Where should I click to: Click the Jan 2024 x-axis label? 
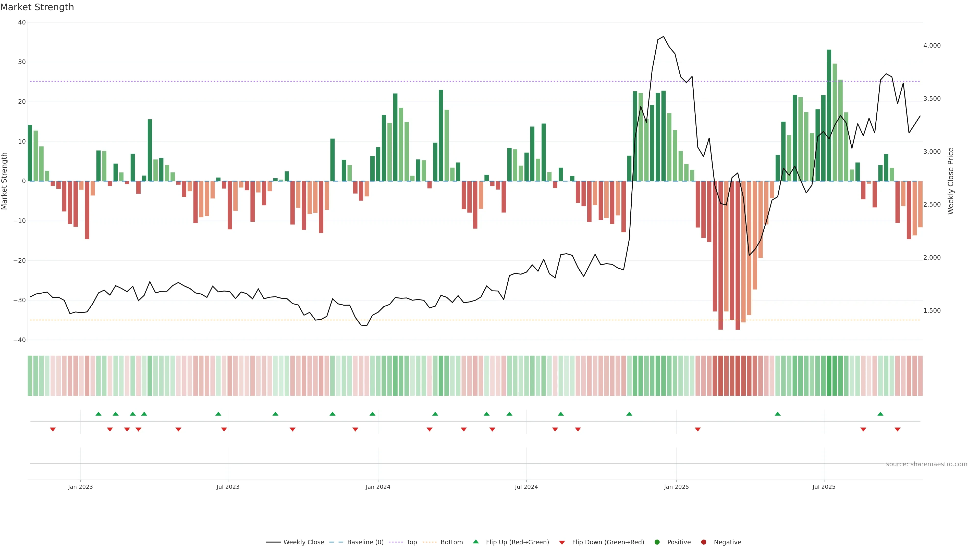click(x=378, y=487)
